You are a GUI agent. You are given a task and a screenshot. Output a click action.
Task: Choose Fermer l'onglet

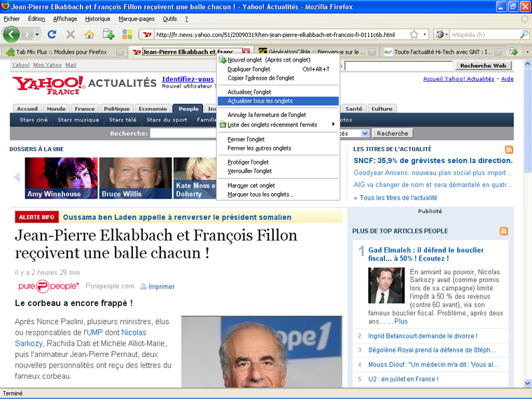(x=278, y=139)
